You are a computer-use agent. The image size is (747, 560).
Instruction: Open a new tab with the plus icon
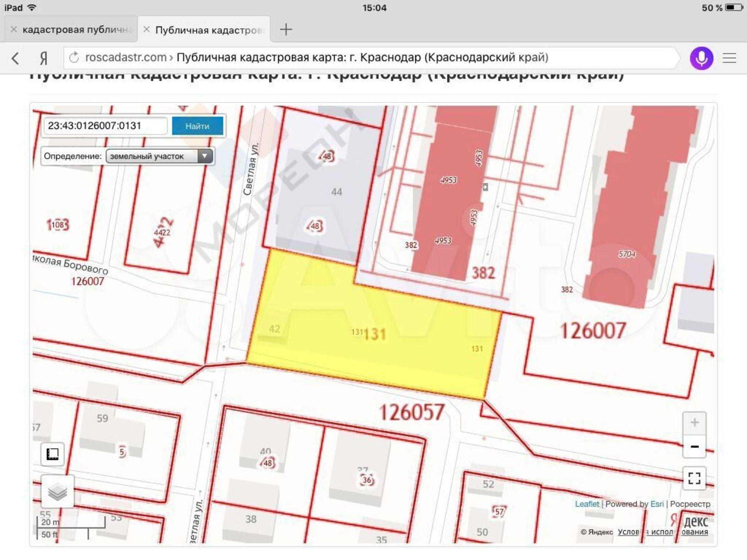click(286, 29)
